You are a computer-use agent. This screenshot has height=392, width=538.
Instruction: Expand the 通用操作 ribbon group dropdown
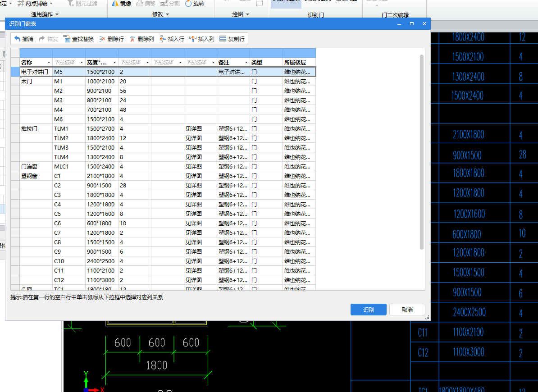(x=57, y=14)
